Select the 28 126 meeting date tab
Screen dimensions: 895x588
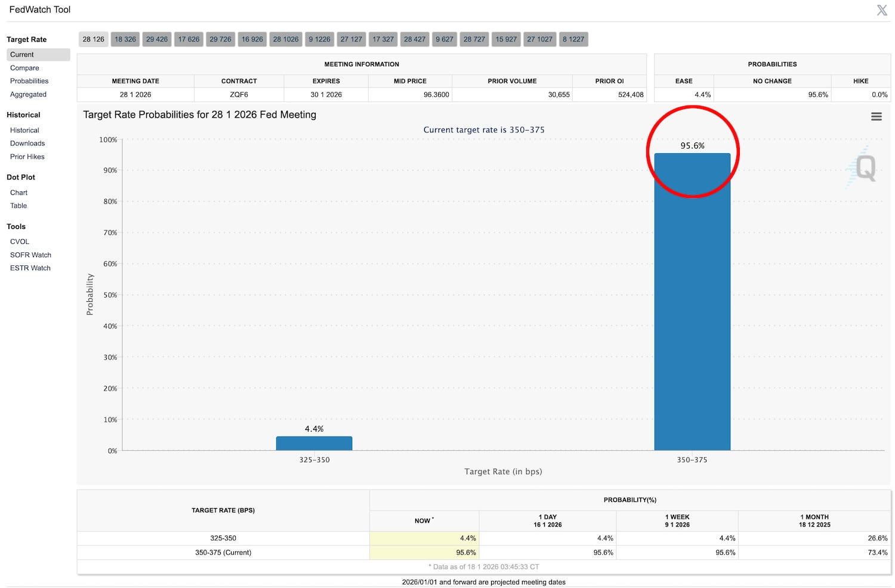point(93,39)
